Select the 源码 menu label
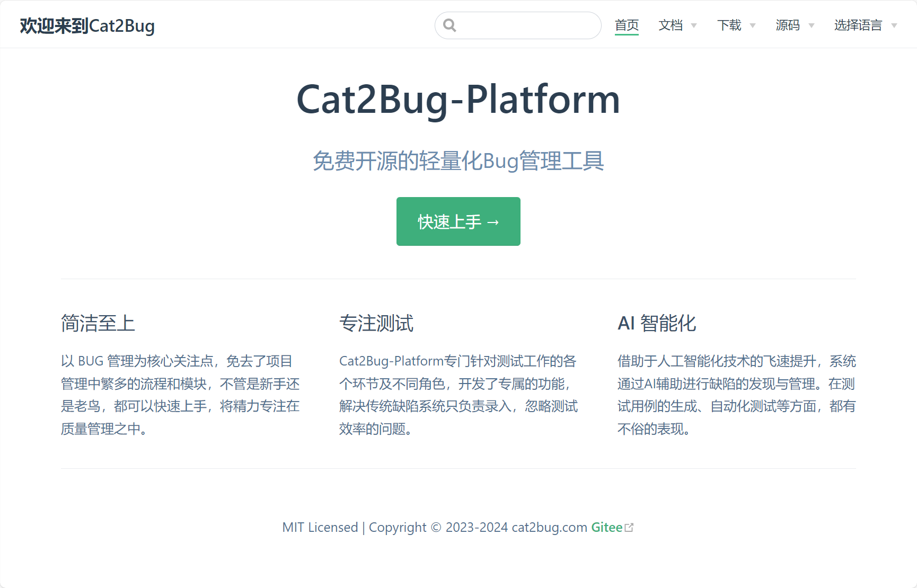The height and width of the screenshot is (588, 917). tap(788, 25)
